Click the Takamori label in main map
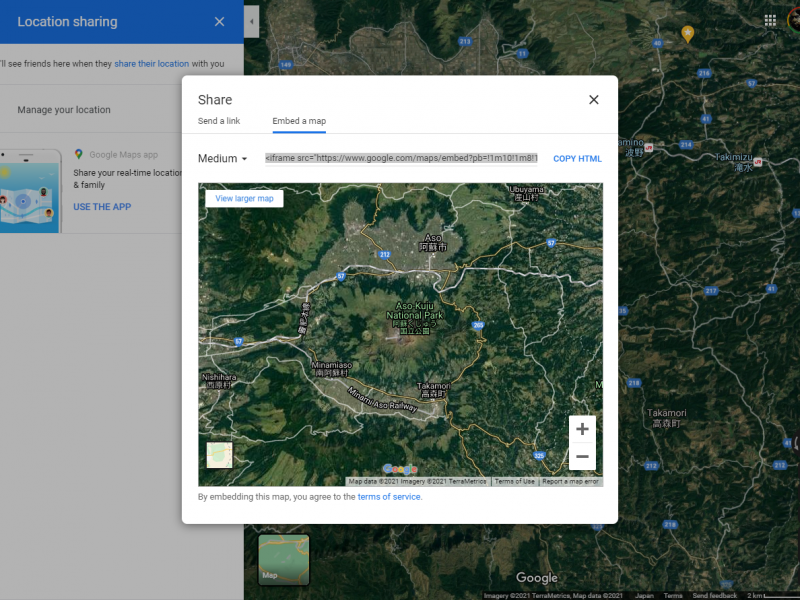The height and width of the screenshot is (600, 800). click(666, 418)
